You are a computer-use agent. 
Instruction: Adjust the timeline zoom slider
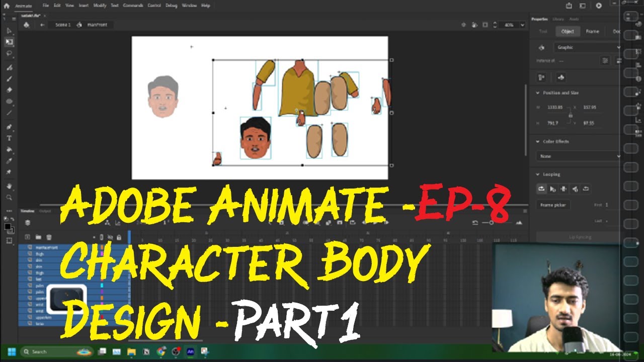click(492, 223)
